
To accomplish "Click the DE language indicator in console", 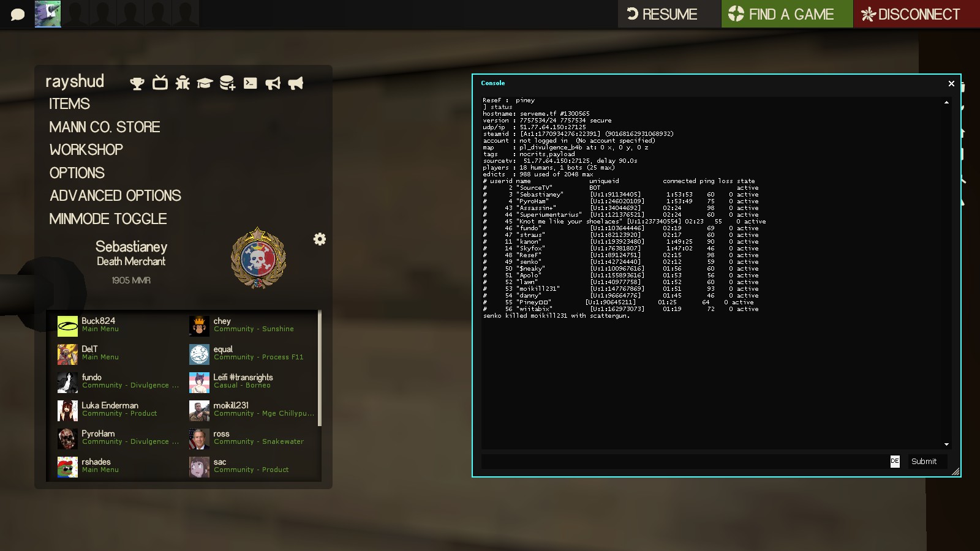I will (895, 462).
